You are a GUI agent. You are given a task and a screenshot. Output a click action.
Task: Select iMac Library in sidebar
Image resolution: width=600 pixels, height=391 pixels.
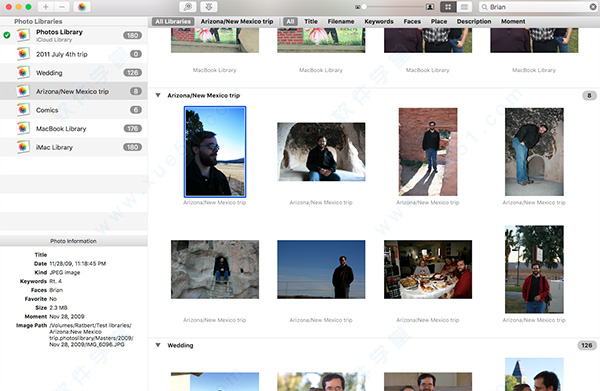point(73,147)
